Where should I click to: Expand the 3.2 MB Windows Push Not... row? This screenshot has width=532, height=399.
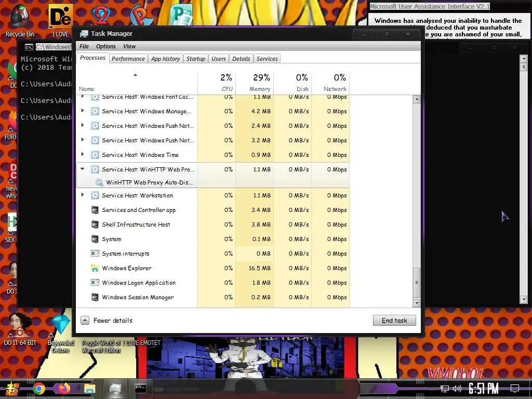(83, 140)
